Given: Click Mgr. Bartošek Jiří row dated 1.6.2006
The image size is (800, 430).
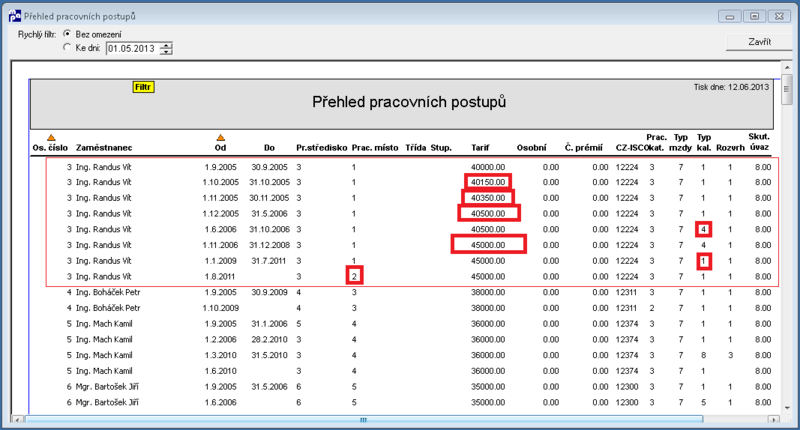Looking at the screenshot, I should (x=107, y=402).
